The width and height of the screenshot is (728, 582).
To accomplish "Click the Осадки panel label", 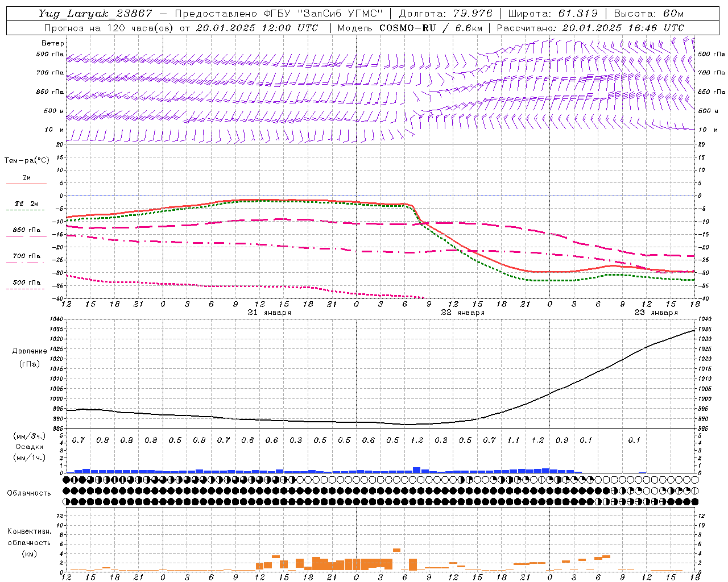I will pyautogui.click(x=30, y=447).
